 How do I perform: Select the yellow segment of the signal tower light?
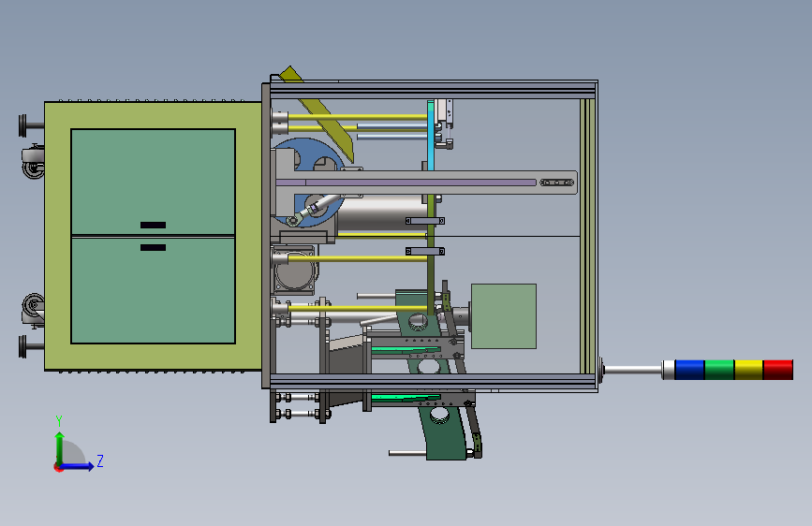[749, 370]
